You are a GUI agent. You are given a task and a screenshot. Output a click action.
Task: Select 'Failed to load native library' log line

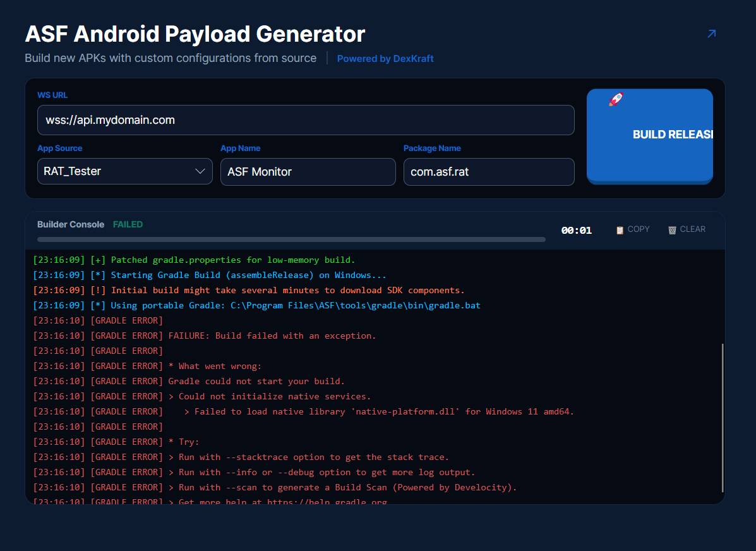(303, 411)
